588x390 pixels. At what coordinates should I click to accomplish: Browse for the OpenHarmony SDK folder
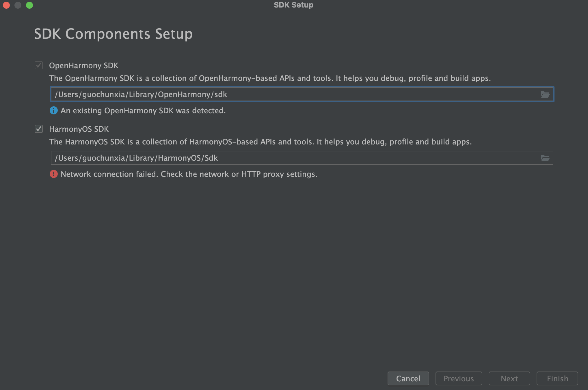tap(545, 94)
